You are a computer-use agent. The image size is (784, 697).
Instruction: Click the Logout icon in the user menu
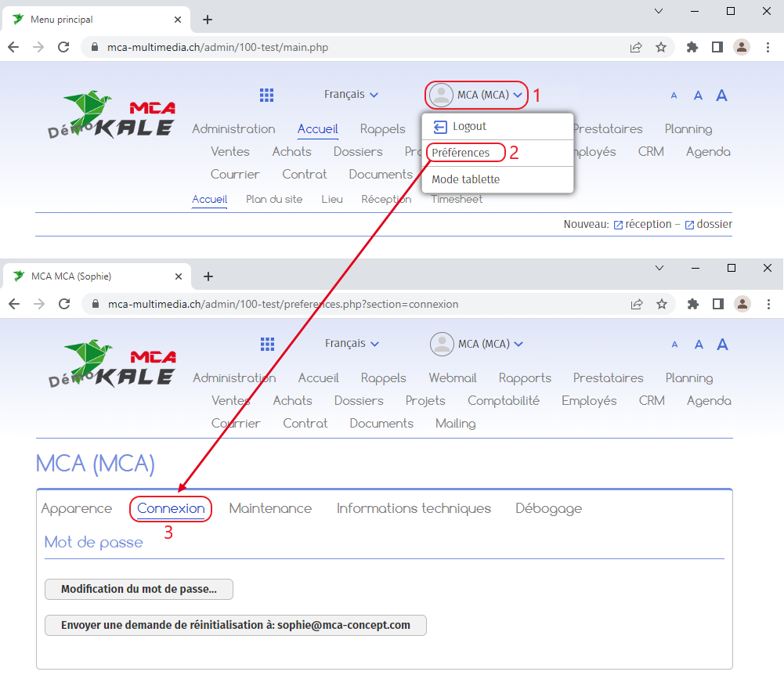tap(440, 127)
